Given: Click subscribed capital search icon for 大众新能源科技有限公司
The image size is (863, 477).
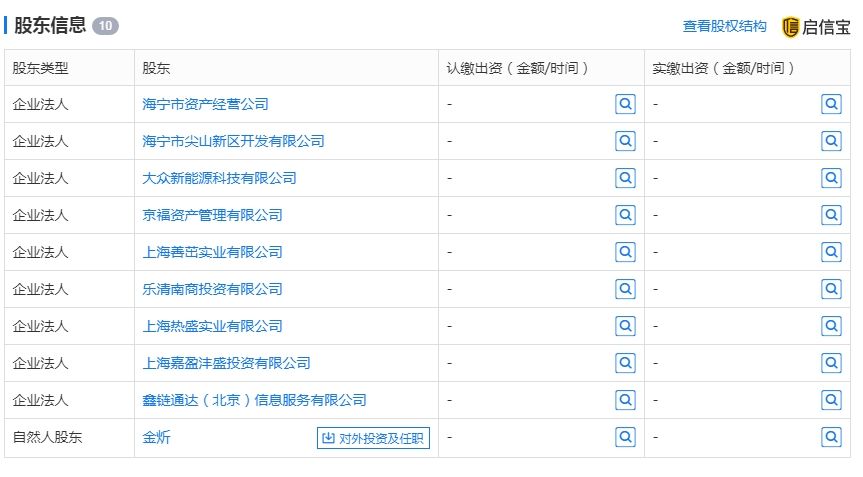Looking at the screenshot, I should click(x=625, y=178).
